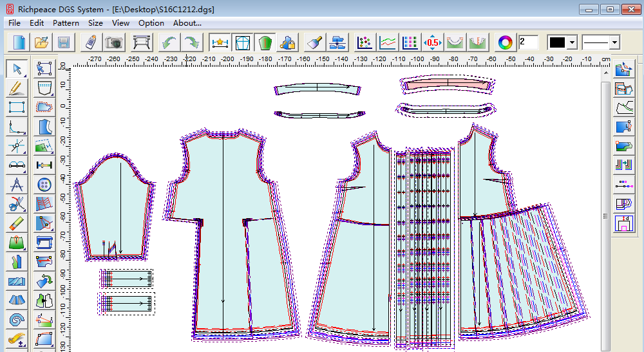Save the pattern with the floppy disk icon

63,43
